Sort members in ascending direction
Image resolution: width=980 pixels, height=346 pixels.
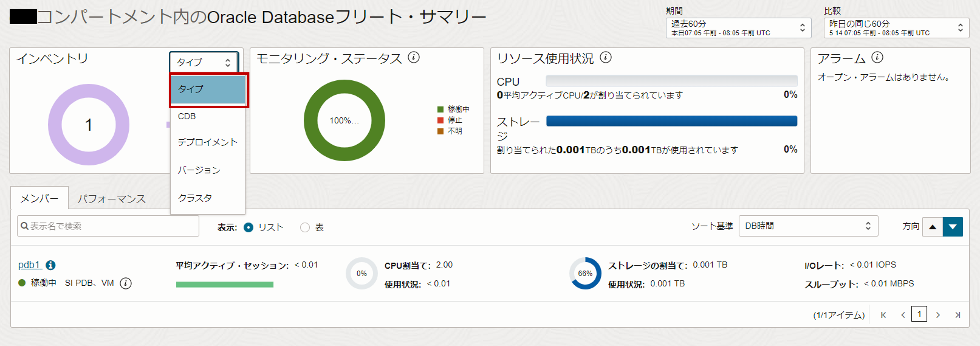click(932, 227)
